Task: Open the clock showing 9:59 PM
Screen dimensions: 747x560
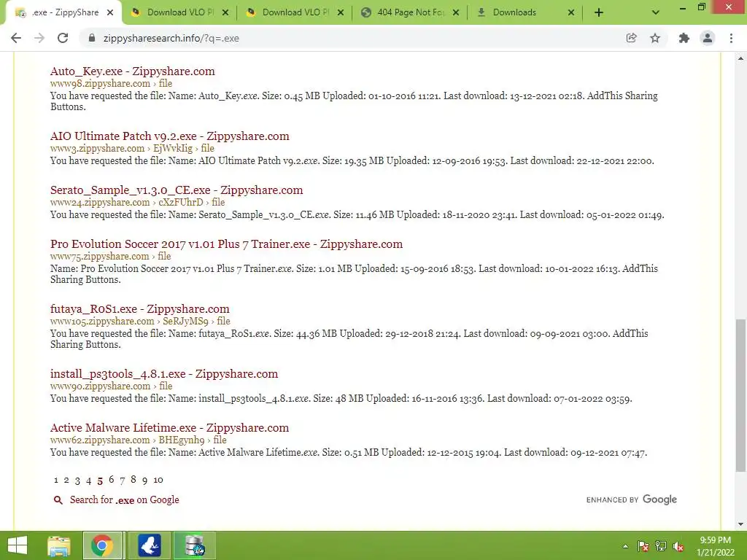Action: (716, 545)
